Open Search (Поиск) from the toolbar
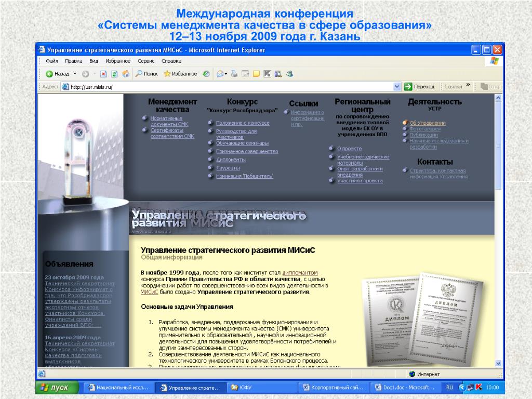The image size is (532, 399). (147, 74)
